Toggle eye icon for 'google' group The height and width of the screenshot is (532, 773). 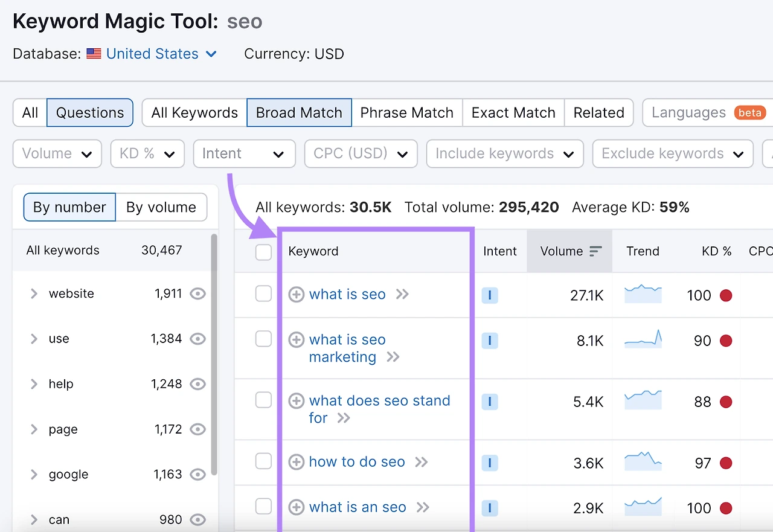197,475
